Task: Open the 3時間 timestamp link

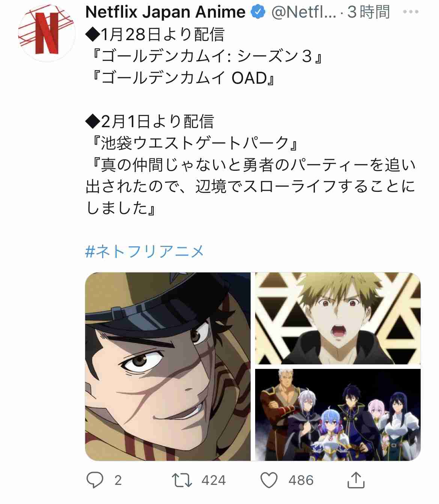Action: 368,12
